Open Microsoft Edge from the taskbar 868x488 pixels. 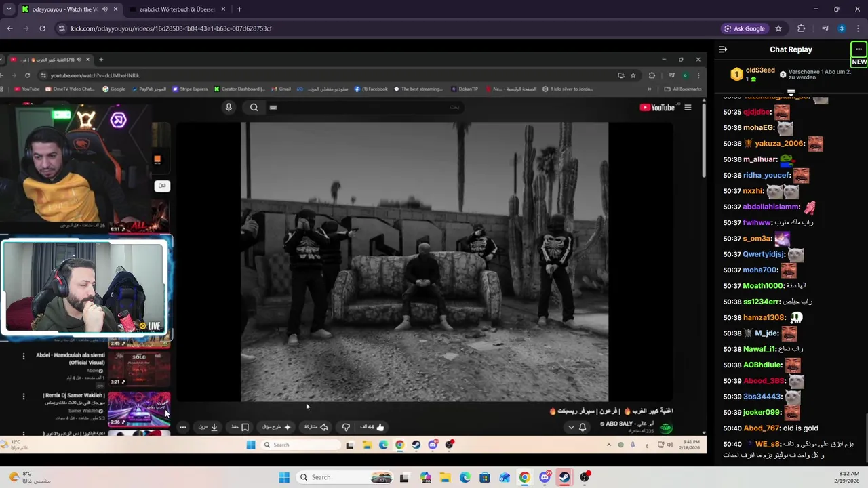coord(465,477)
